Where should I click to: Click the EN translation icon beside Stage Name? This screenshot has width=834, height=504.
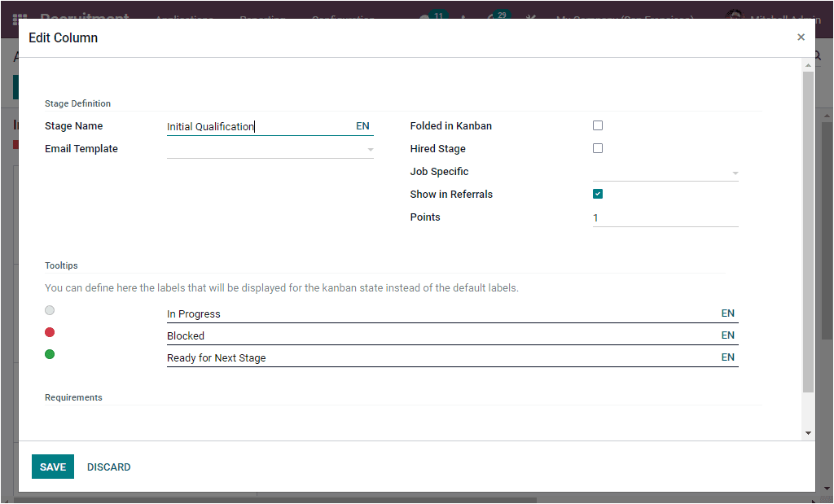362,125
